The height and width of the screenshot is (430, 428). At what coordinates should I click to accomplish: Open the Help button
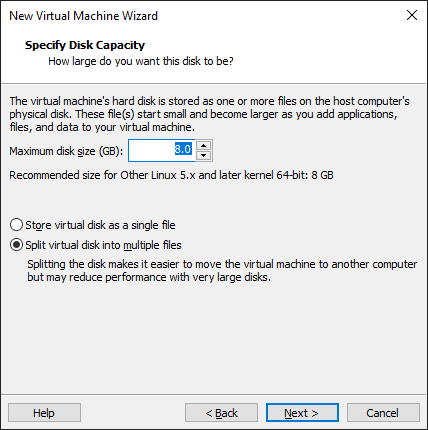(x=44, y=413)
